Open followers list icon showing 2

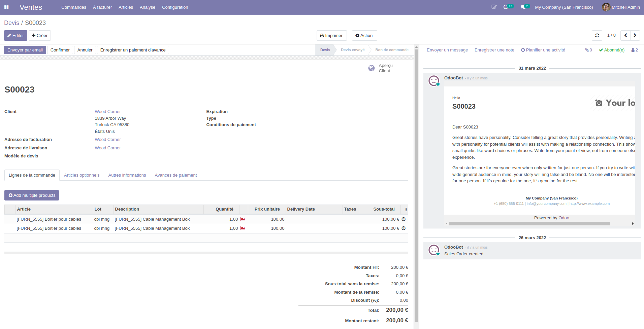coord(635,50)
